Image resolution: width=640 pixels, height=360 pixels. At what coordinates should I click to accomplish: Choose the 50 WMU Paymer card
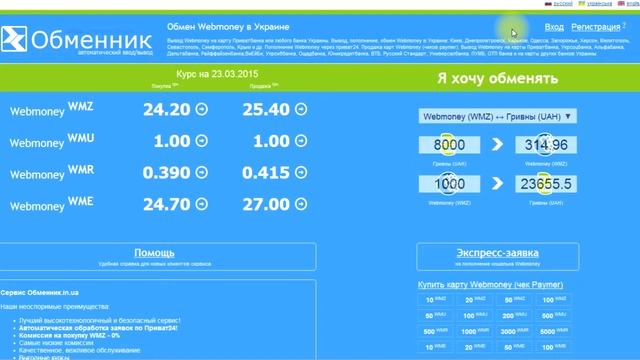[x=436, y=316]
